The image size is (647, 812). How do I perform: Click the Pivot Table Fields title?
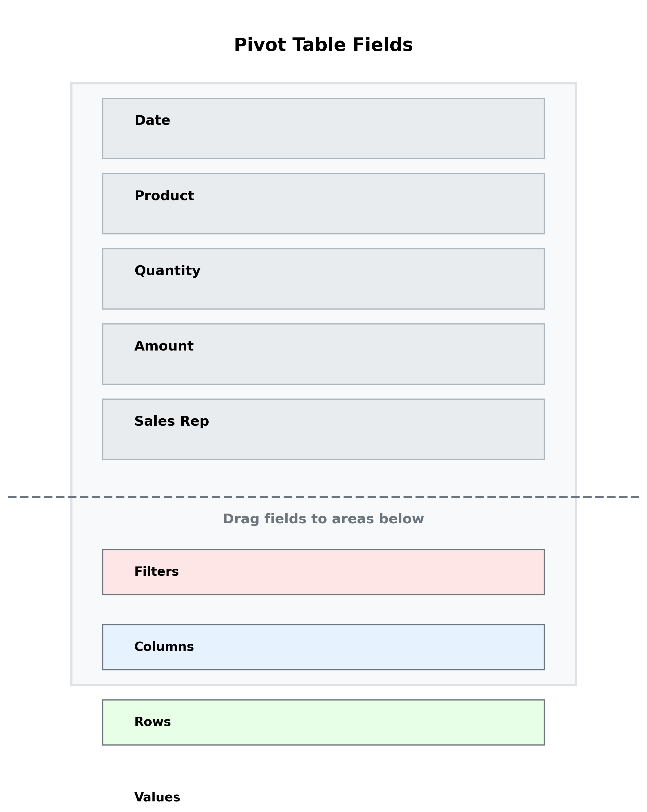pos(323,45)
